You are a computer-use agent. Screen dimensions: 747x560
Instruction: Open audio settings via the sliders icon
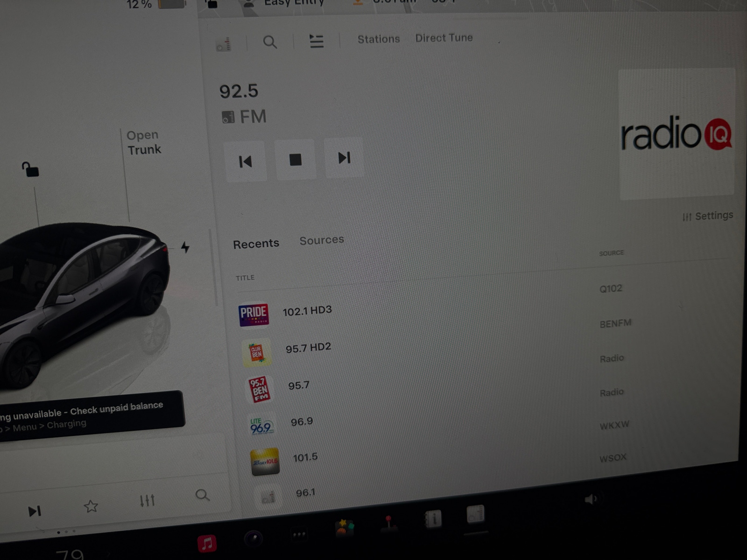click(x=148, y=500)
